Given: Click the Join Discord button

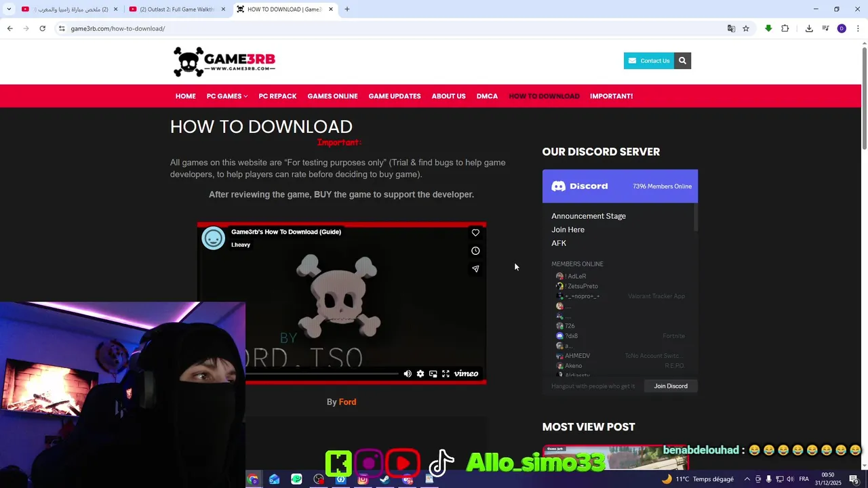Looking at the screenshot, I should (671, 386).
